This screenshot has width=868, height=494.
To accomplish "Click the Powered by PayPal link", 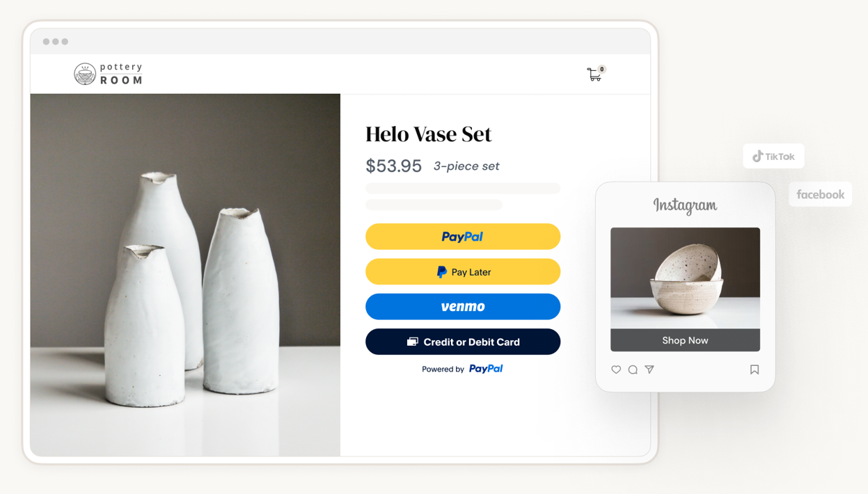I will [x=462, y=369].
